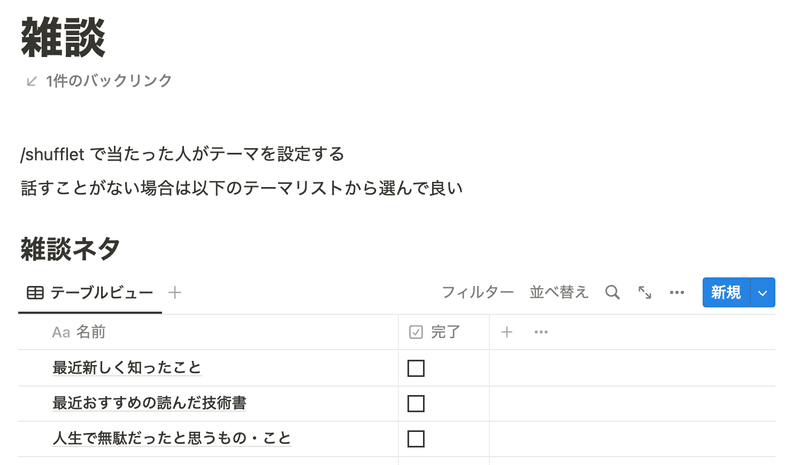Add a new property column with plus
The width and height of the screenshot is (800, 465).
tap(507, 332)
